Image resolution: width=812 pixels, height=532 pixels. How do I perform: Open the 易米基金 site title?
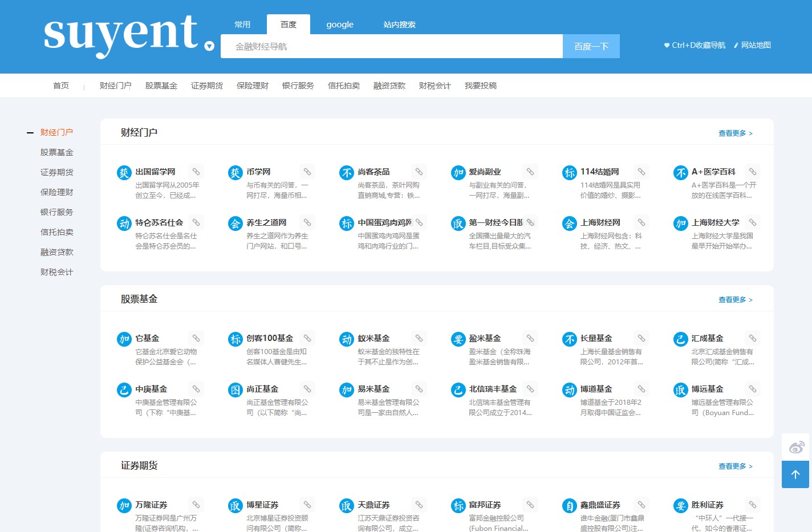(x=373, y=389)
